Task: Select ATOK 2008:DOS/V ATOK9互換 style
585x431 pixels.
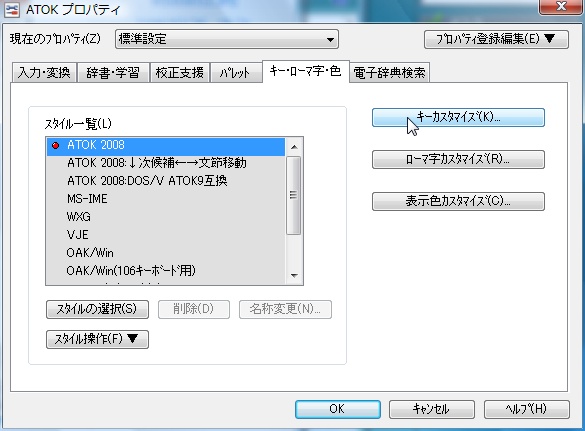Action: click(166, 181)
